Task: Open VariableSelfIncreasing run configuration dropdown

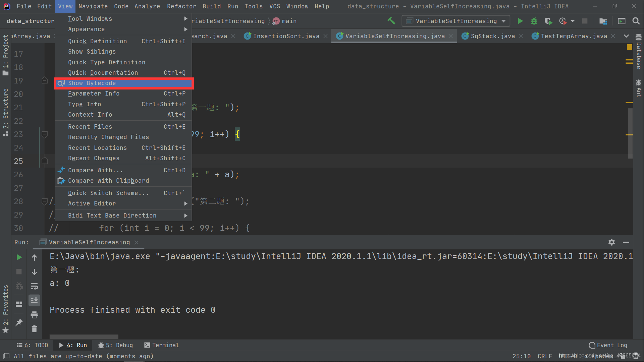Action: pyautogui.click(x=456, y=21)
